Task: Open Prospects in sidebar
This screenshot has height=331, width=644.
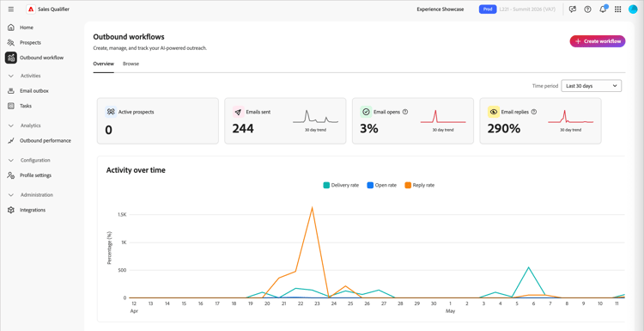Action: [30, 42]
